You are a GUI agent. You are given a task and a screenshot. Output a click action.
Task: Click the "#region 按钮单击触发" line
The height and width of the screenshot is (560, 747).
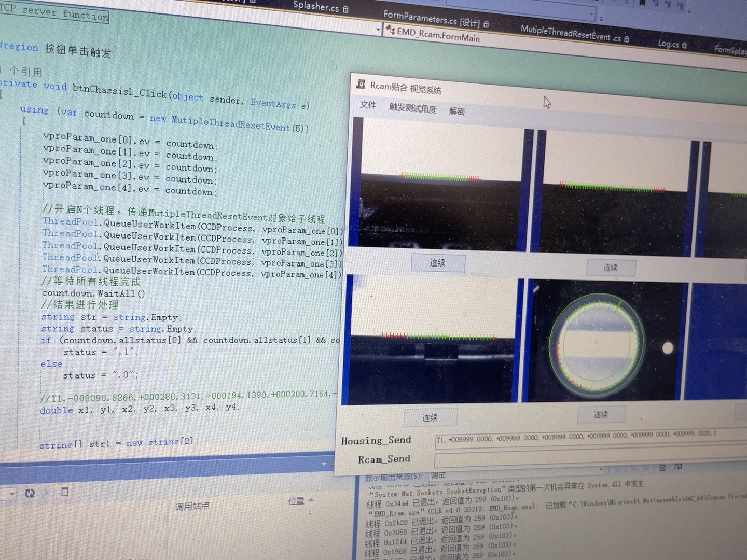(56, 49)
